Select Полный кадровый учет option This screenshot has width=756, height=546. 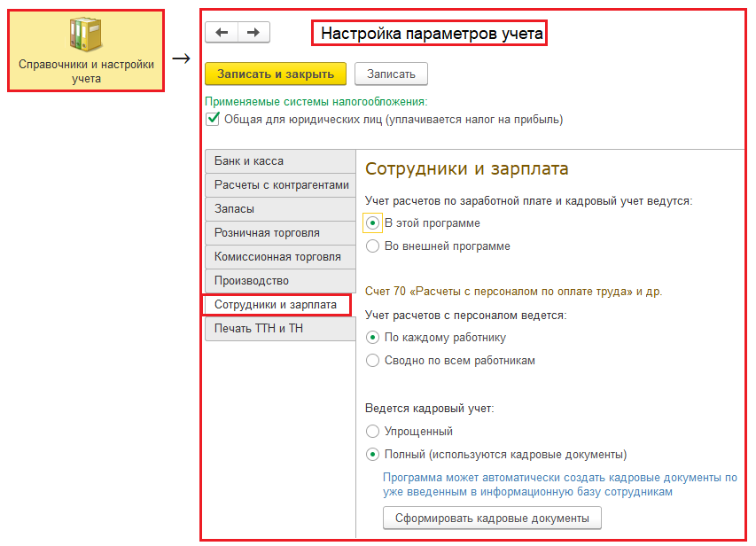pos(372,454)
